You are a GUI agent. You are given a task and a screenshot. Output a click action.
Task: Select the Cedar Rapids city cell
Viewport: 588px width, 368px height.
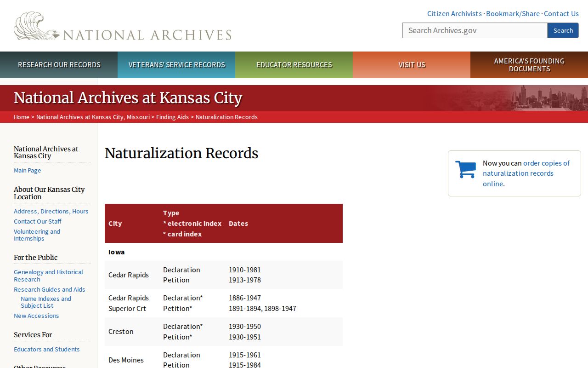tap(129, 275)
